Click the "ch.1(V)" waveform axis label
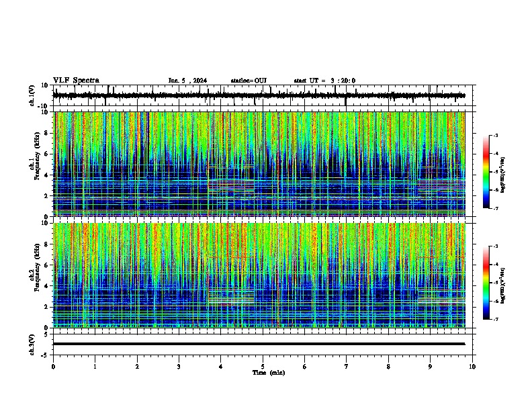This screenshot has height=411, width=532. coord(32,95)
